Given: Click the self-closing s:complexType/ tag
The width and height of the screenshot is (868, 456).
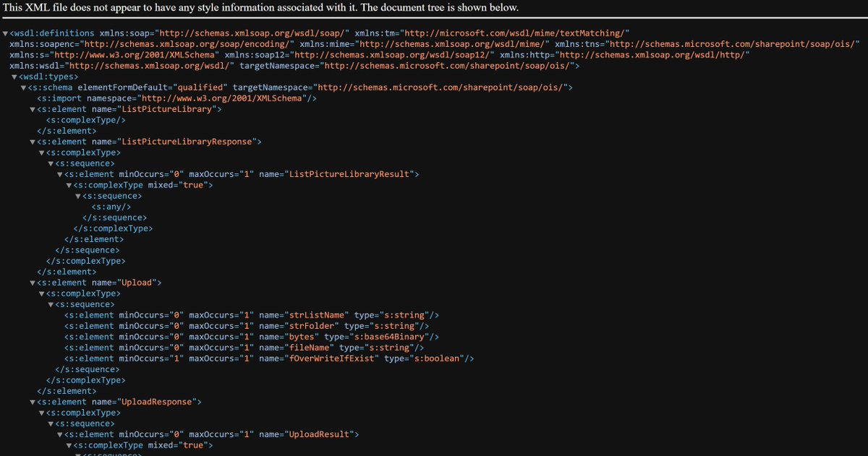Looking at the screenshot, I should pyautogui.click(x=86, y=120).
